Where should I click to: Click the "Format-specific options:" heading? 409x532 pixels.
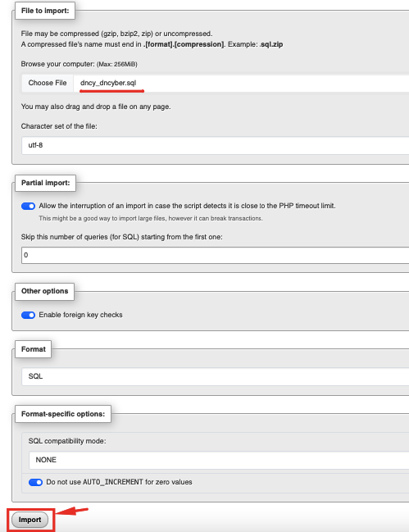pyautogui.click(x=63, y=414)
